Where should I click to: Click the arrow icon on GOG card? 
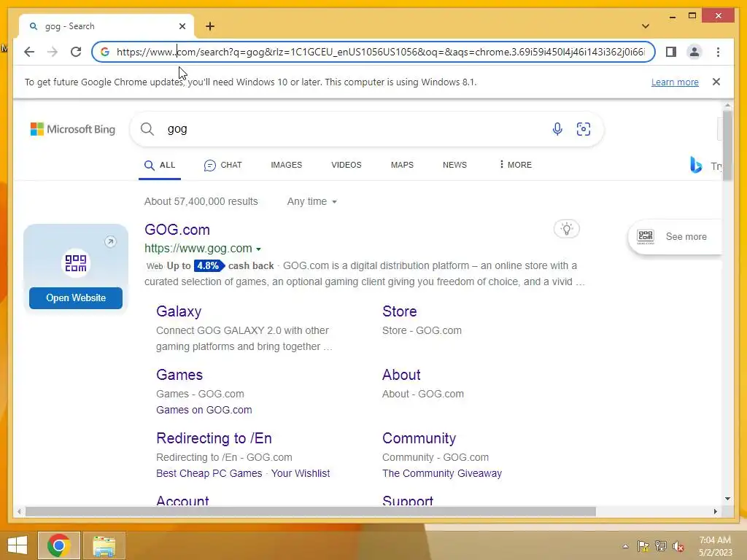[110, 242]
